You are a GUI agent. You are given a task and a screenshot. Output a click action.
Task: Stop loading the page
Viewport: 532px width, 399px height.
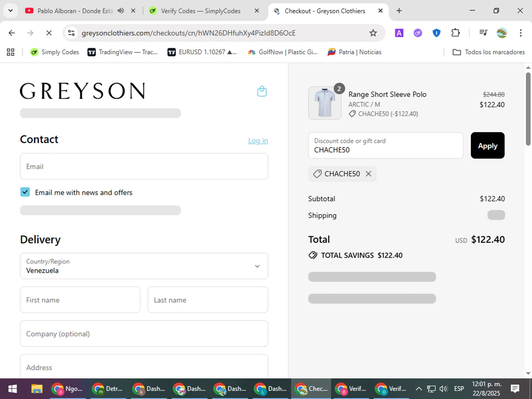point(49,33)
